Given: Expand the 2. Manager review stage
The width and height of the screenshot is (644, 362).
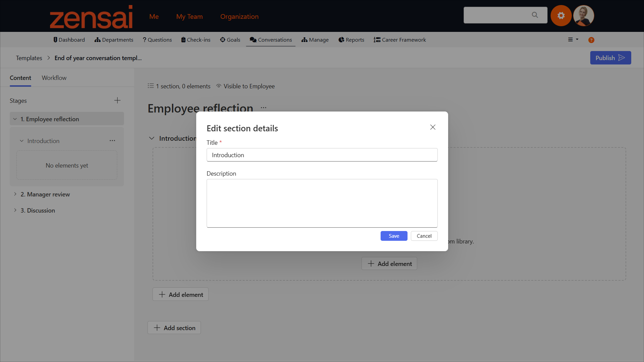Looking at the screenshot, I should coord(15,194).
